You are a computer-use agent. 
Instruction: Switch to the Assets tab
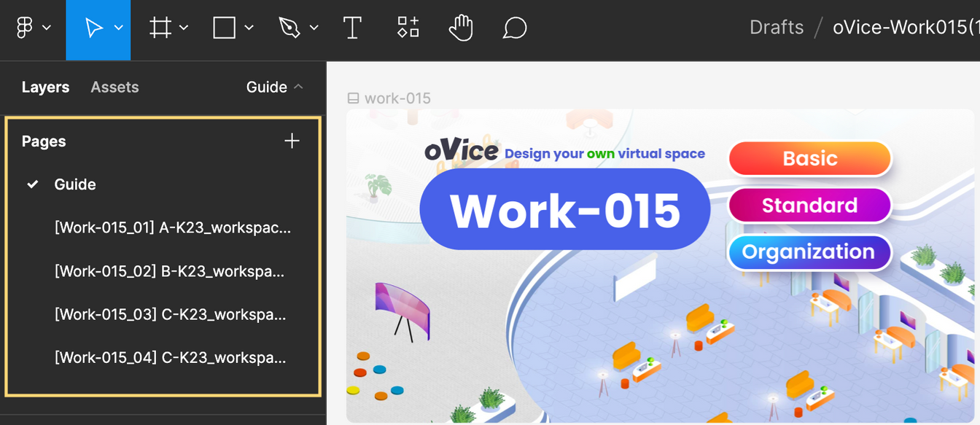[x=114, y=87]
